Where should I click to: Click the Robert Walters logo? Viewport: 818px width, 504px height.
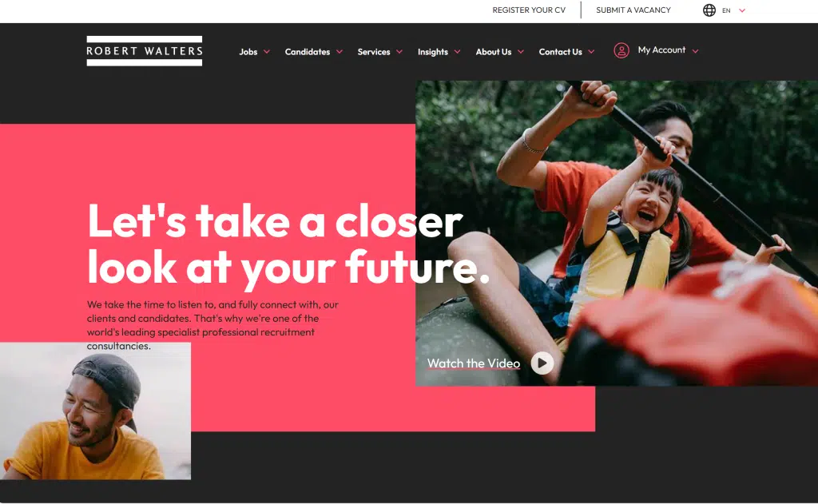point(145,51)
